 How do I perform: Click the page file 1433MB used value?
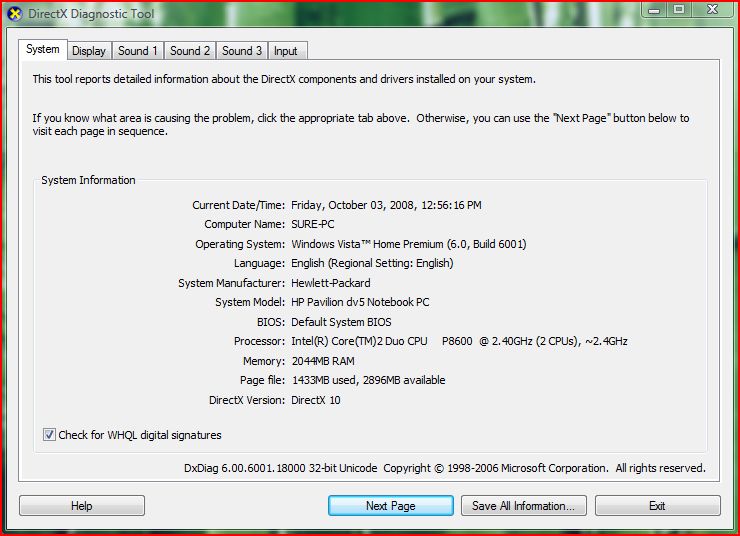coord(369,380)
